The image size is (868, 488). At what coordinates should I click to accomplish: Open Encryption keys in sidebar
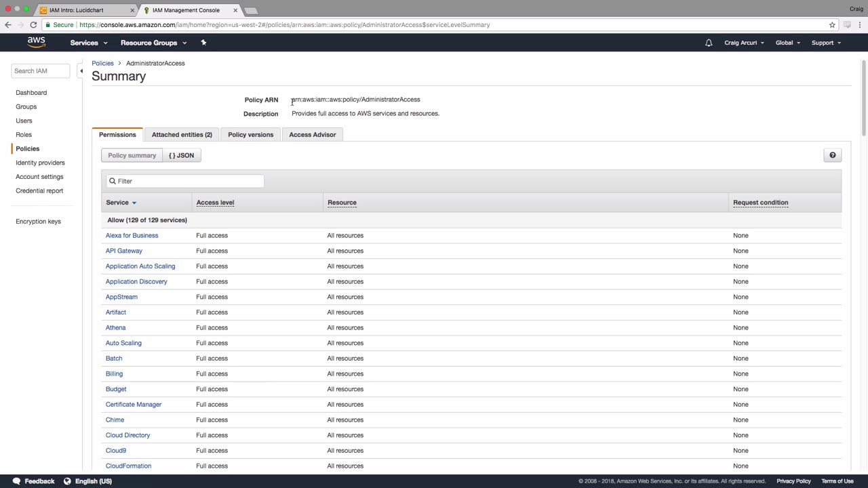tap(38, 222)
